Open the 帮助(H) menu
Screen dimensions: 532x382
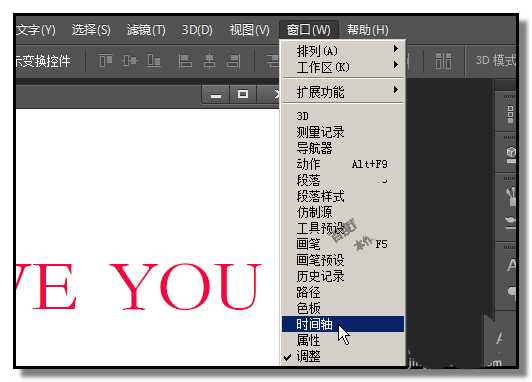(367, 30)
